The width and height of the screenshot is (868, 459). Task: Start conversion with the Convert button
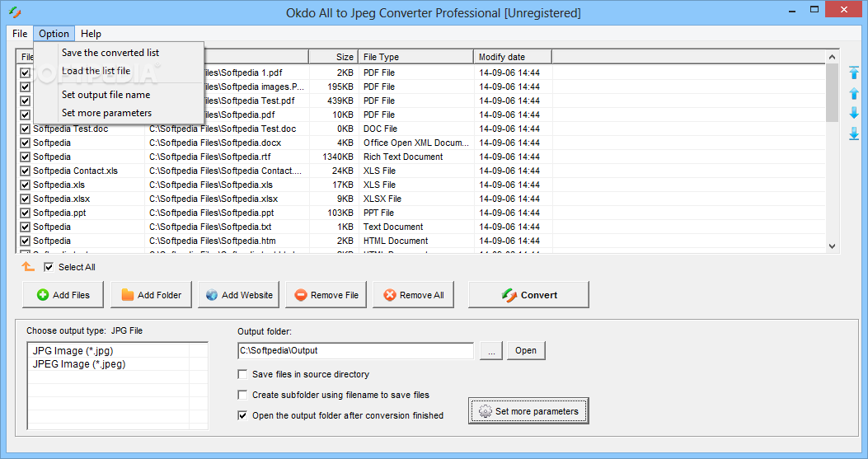point(528,295)
